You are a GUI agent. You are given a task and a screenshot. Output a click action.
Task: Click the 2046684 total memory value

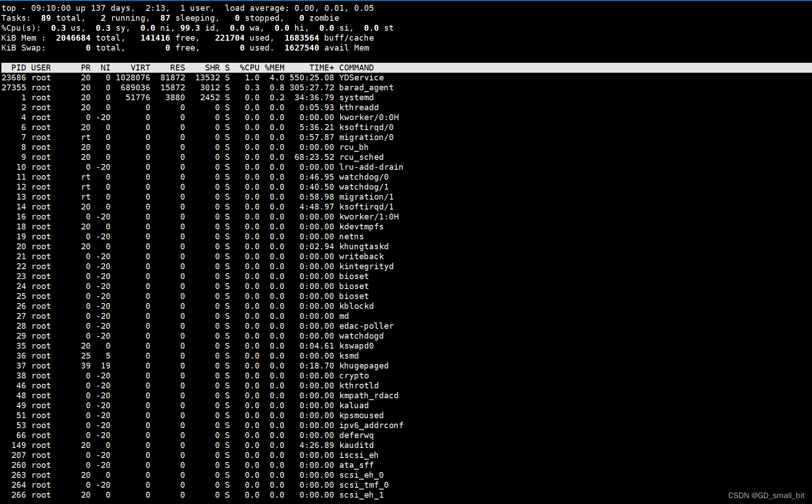pyautogui.click(x=73, y=38)
